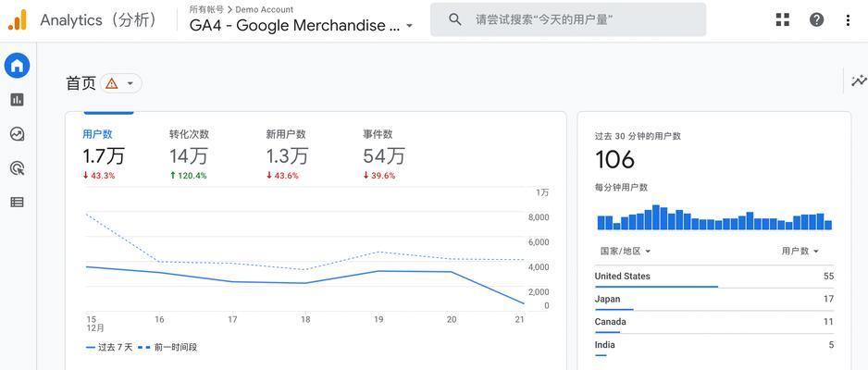The image size is (868, 370).
Task: Open the Help question mark icon
Action: (816, 20)
